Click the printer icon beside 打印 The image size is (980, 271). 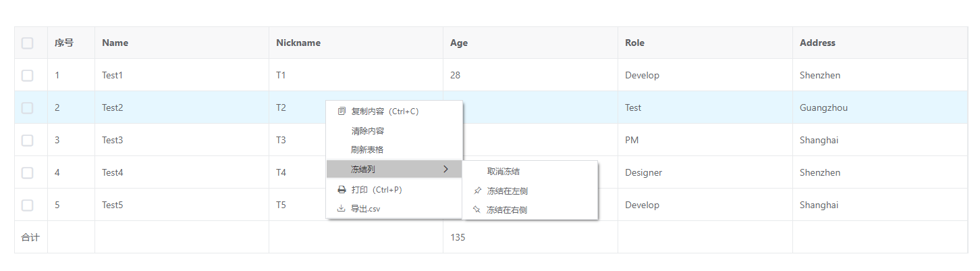pos(342,190)
